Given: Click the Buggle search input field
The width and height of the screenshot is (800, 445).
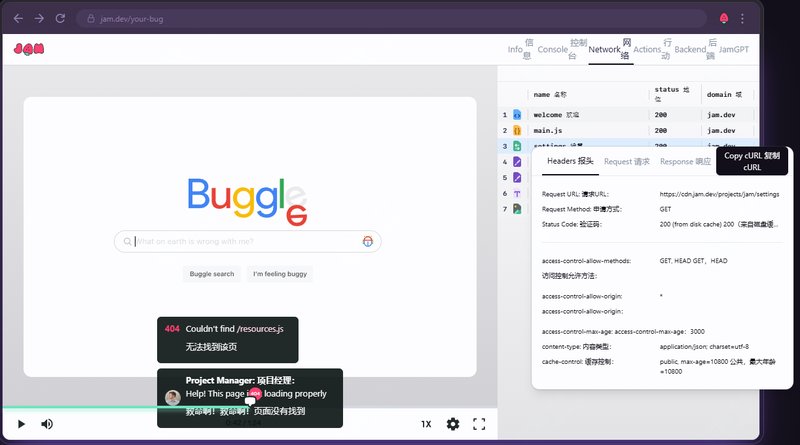Looking at the screenshot, I should tap(245, 241).
